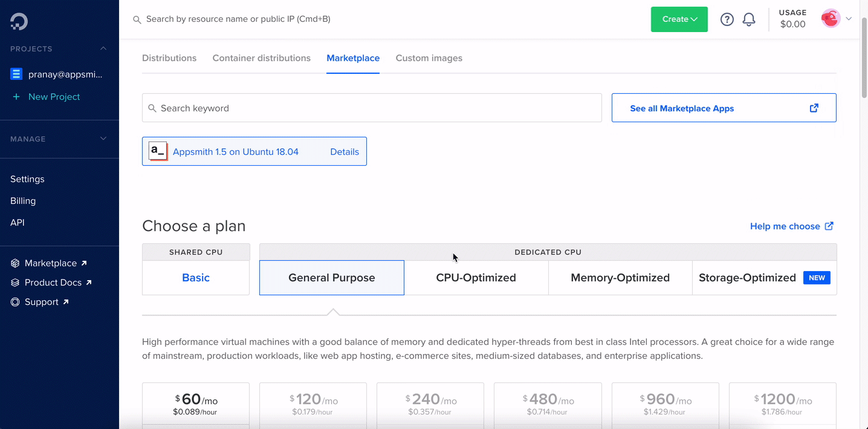Collapse the Projects section chevron
Image resolution: width=868 pixels, height=429 pixels.
tap(103, 48)
